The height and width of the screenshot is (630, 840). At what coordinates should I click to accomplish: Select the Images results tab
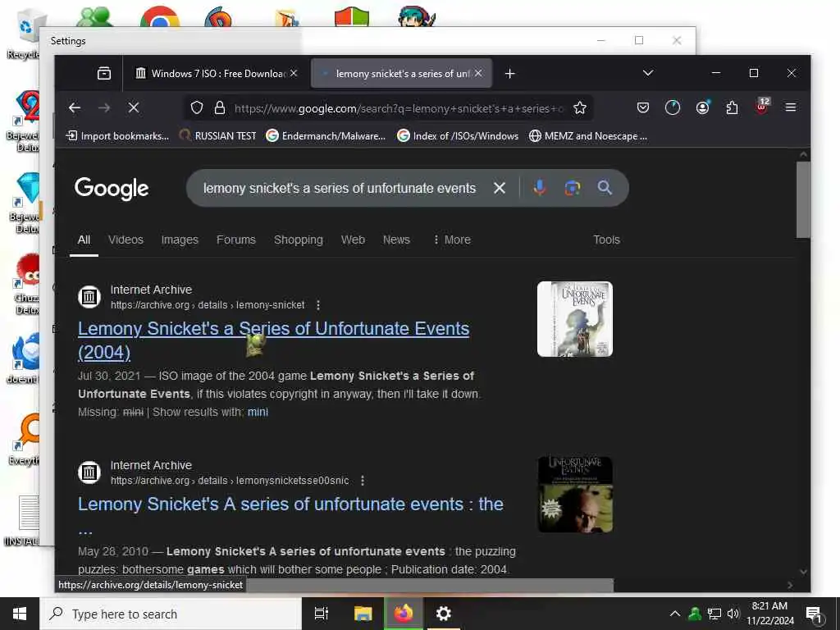tap(180, 240)
